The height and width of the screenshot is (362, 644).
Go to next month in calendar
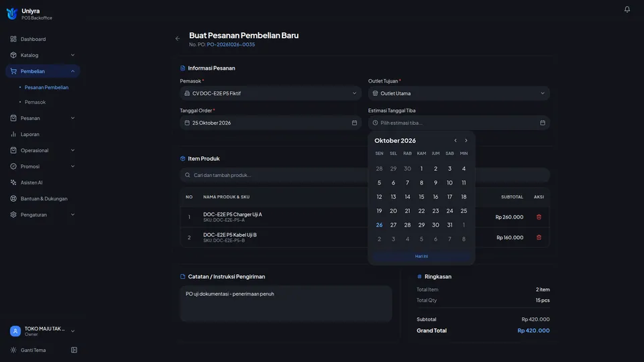coord(466,140)
